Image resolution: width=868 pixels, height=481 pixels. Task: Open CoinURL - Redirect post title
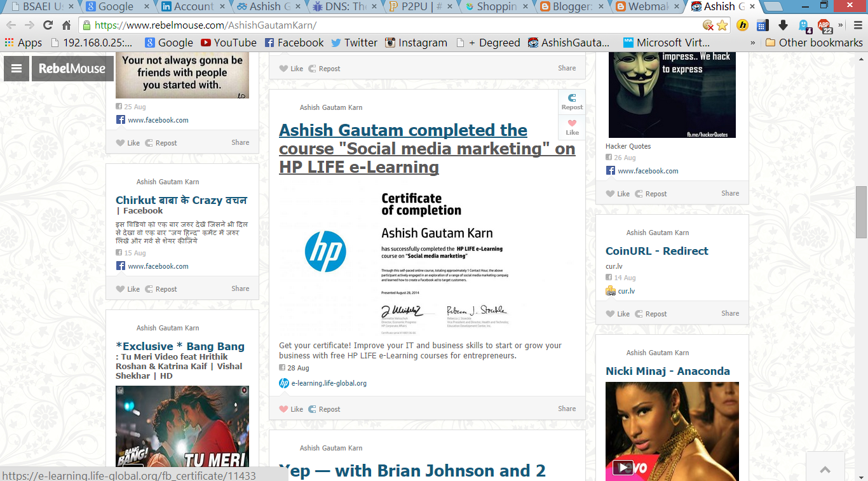click(x=657, y=251)
